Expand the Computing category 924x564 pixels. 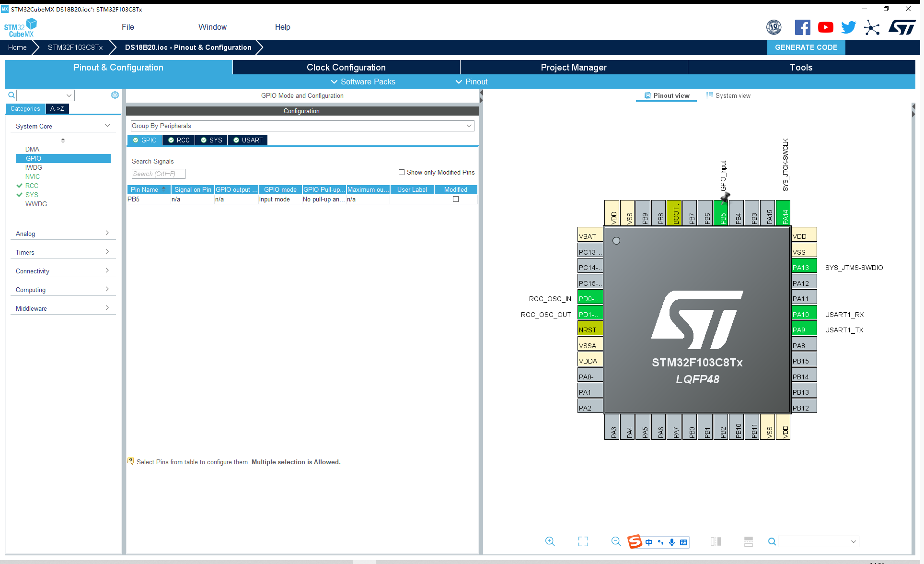point(63,290)
